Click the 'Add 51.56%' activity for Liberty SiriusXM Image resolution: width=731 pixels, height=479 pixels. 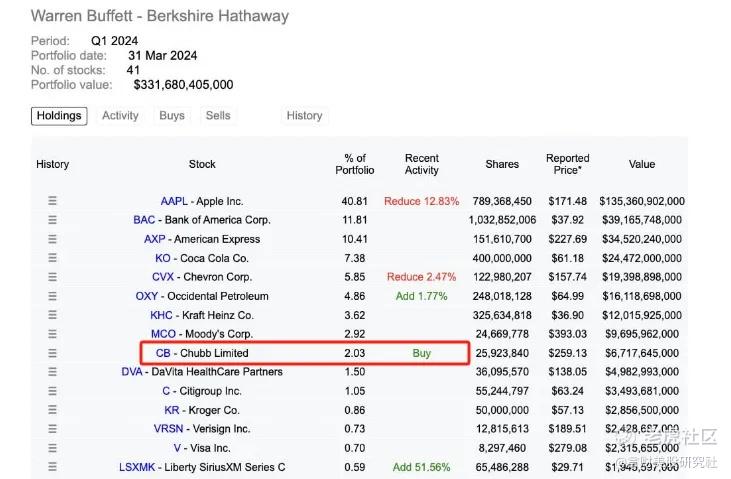(x=421, y=467)
